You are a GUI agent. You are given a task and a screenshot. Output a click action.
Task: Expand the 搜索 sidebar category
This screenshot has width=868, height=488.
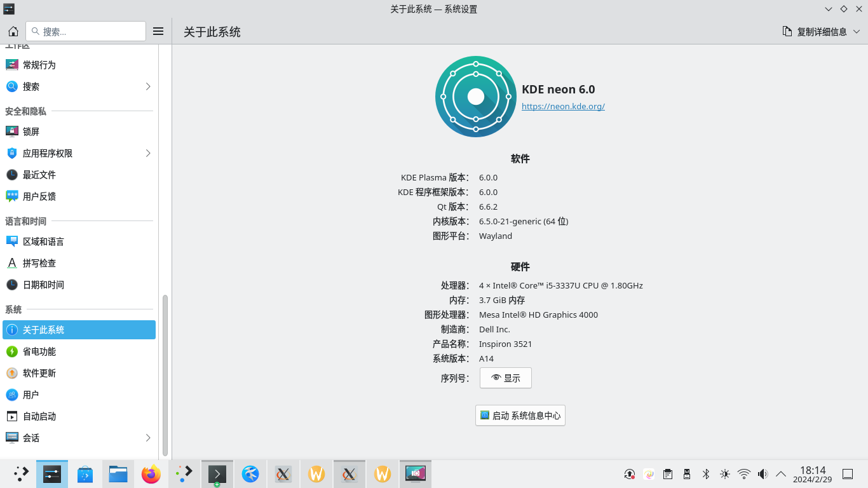148,86
